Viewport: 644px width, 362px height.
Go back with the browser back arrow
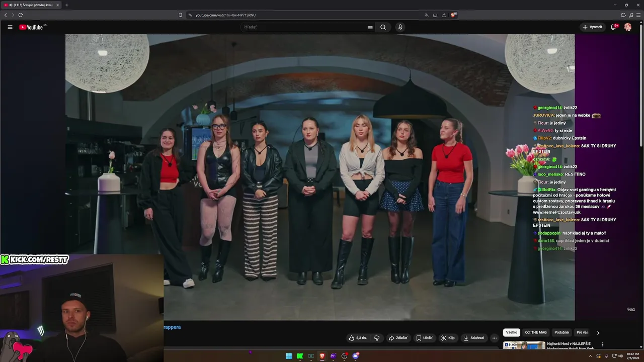click(x=6, y=15)
